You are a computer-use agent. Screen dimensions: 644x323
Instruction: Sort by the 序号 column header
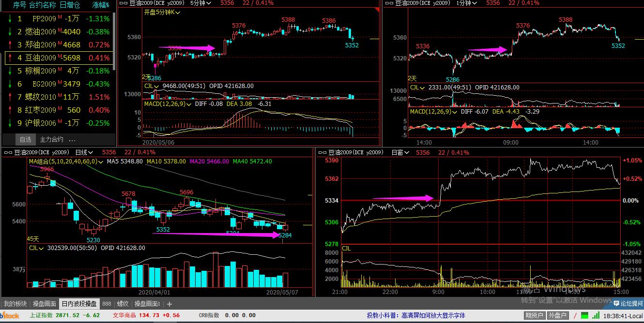19,5
